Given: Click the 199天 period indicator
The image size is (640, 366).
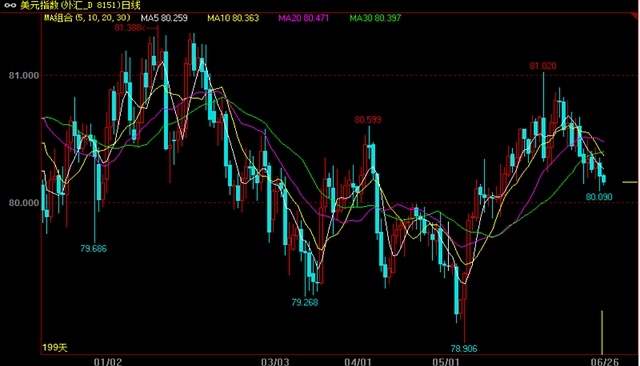Looking at the screenshot, I should point(55,347).
